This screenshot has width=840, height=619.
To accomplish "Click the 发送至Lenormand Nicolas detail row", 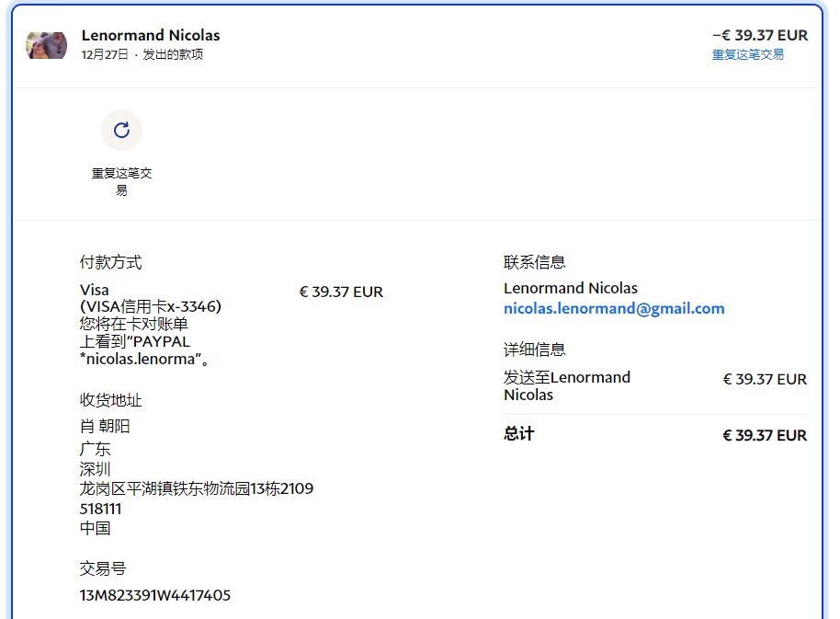I will 566,386.
